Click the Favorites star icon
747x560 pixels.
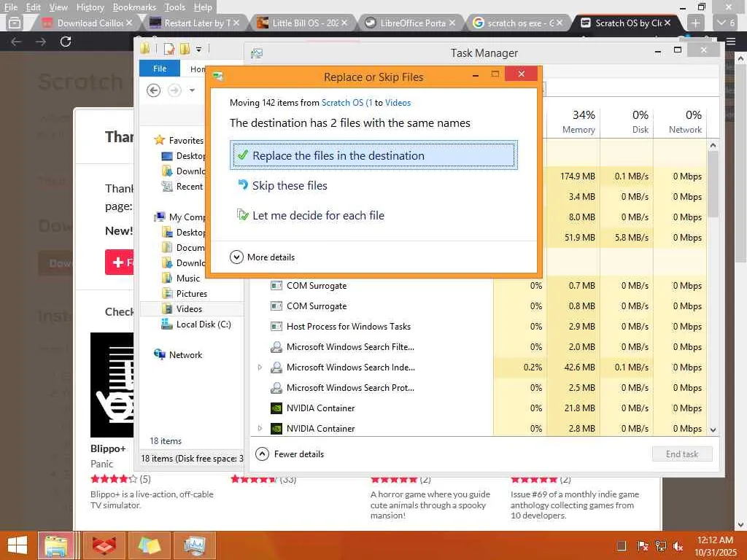pos(159,140)
